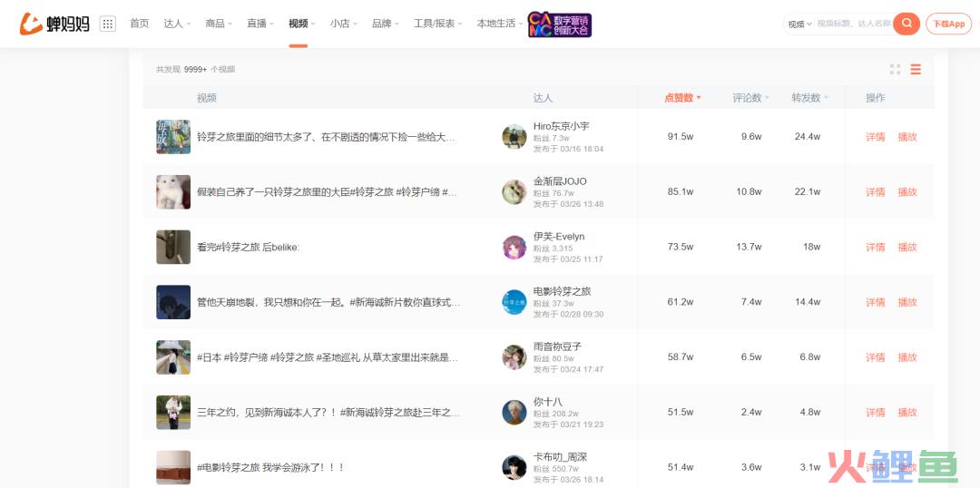
Task: Click creator name Hiro东京小宇
Action: [562, 125]
